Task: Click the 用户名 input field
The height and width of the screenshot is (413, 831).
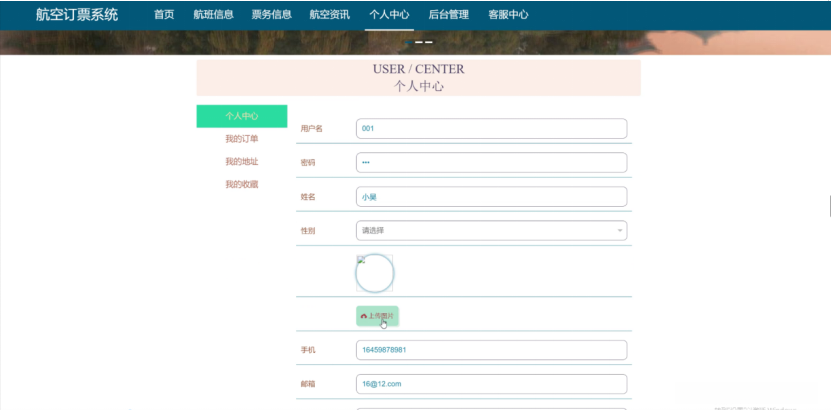Action: click(x=490, y=128)
